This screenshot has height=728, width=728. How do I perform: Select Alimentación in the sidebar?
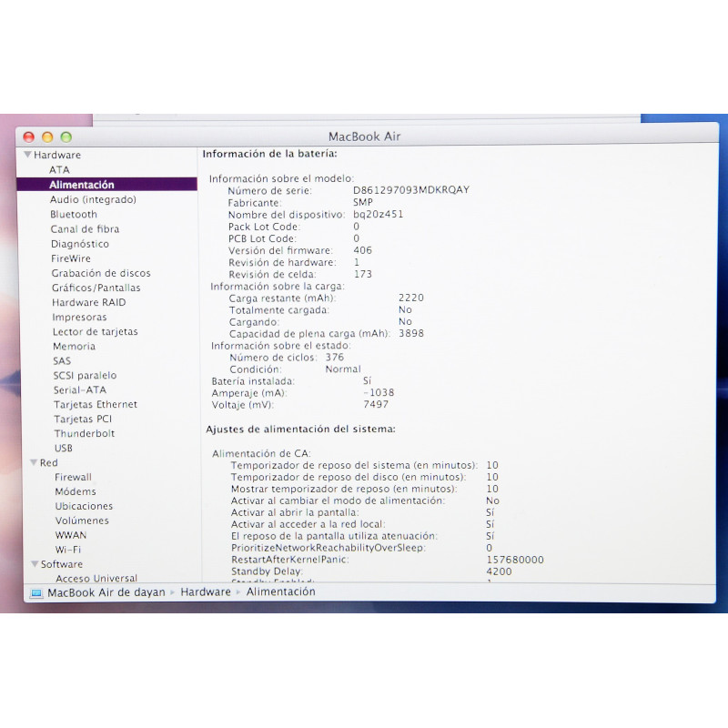82,184
